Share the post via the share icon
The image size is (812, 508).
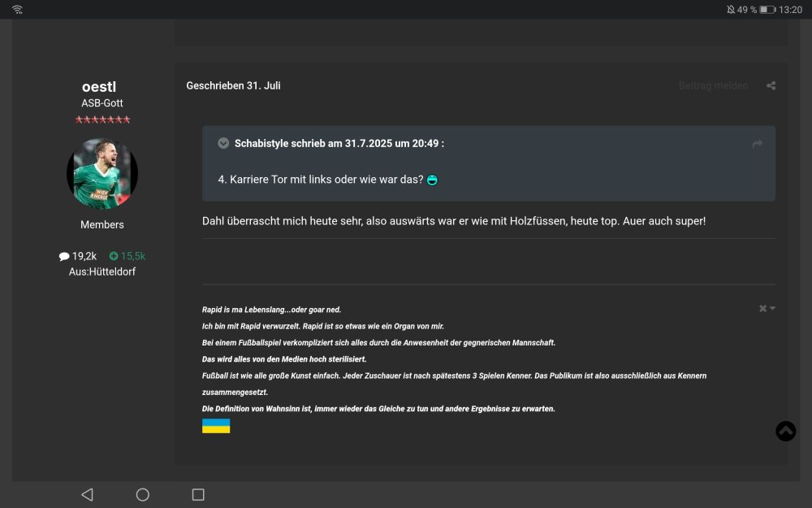click(771, 85)
